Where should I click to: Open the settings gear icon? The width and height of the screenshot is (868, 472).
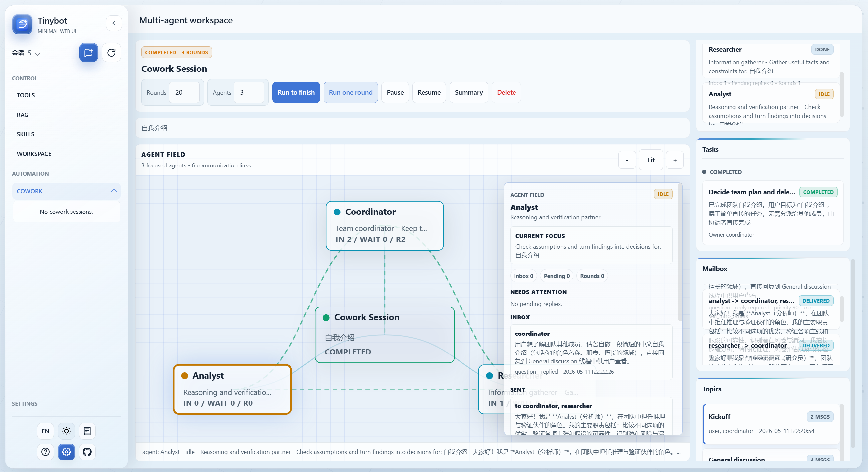point(66,452)
